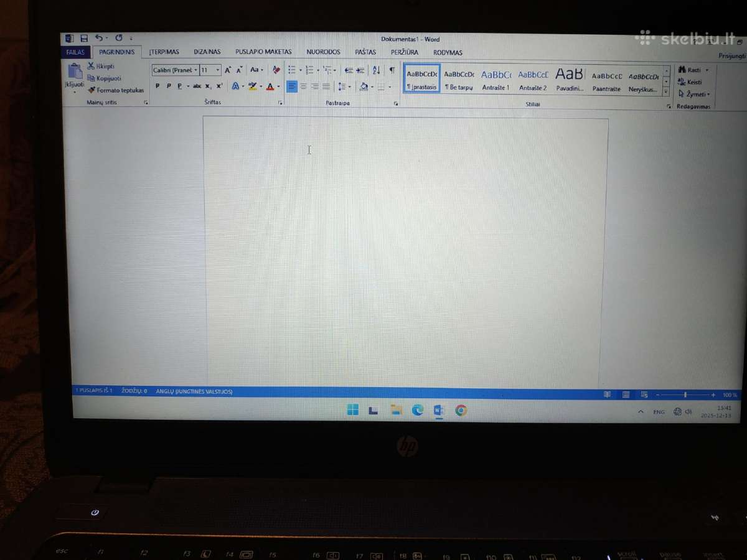The height and width of the screenshot is (560, 747).
Task: Open Rasti find tool
Action: (693, 70)
